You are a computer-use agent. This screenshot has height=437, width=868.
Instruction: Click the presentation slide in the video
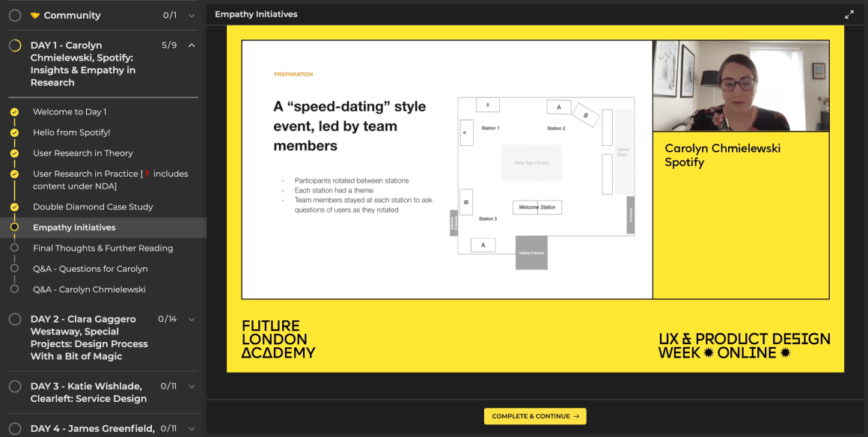pyautogui.click(x=447, y=169)
